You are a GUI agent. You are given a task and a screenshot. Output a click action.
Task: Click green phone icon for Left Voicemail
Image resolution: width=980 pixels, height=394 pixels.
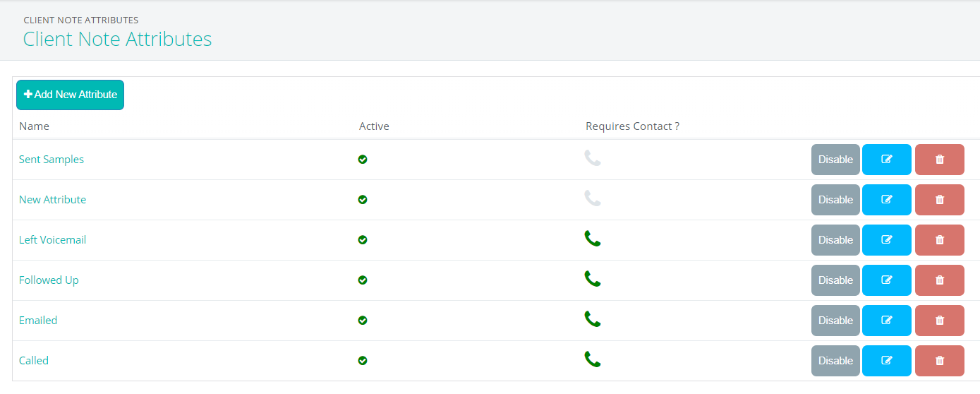[593, 239]
